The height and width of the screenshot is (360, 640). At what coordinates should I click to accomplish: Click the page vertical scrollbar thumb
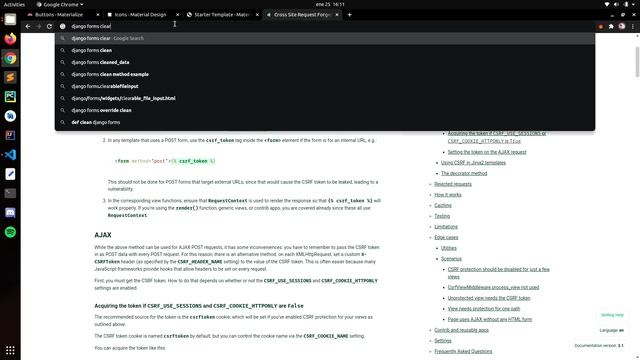click(x=637, y=62)
